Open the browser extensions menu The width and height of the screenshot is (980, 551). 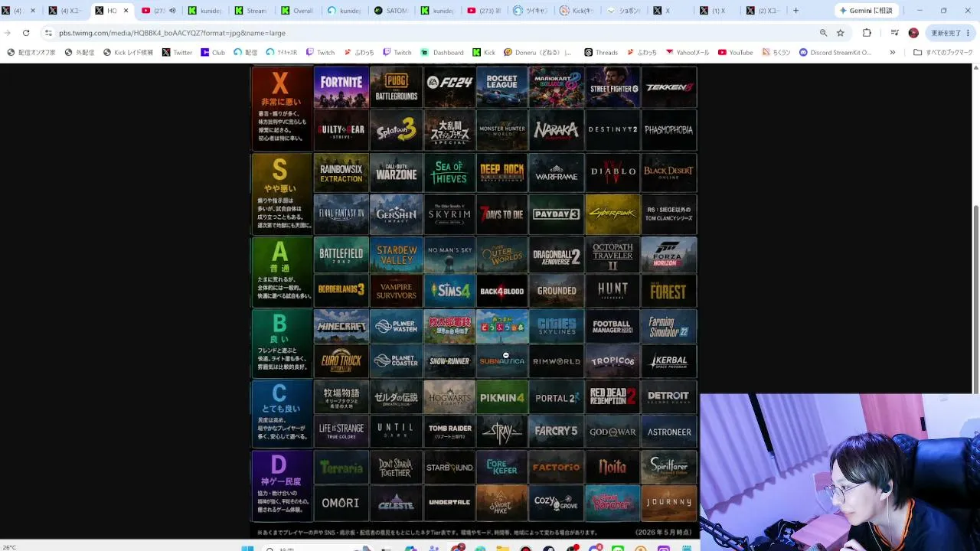point(867,33)
